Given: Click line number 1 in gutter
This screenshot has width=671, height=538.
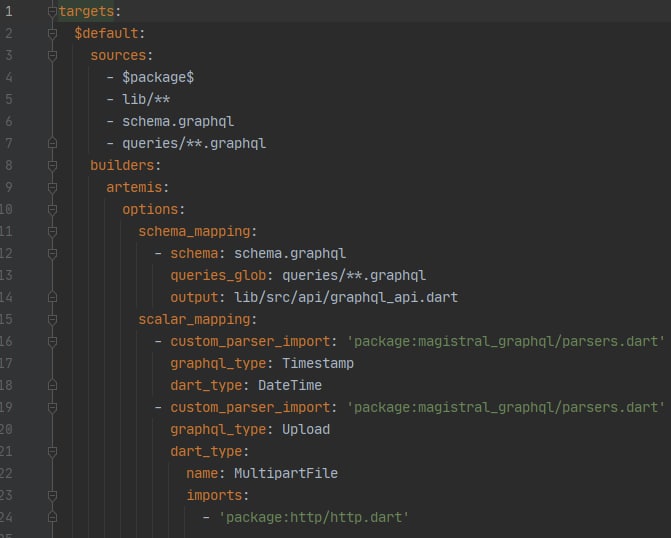Looking at the screenshot, I should tap(9, 12).
